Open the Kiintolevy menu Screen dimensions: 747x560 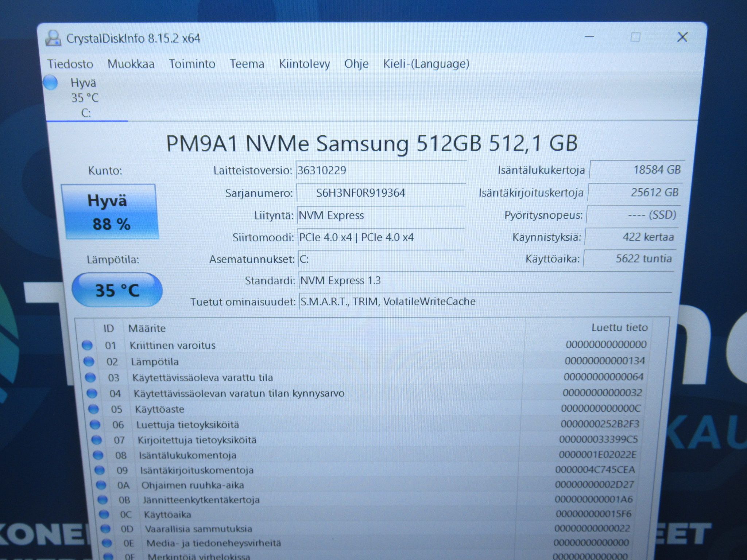point(305,64)
